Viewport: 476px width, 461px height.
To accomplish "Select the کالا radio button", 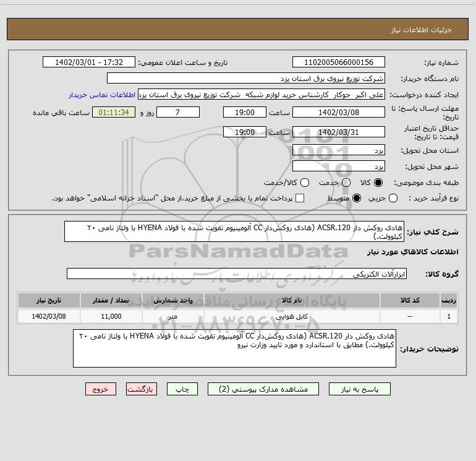I will 378,183.
